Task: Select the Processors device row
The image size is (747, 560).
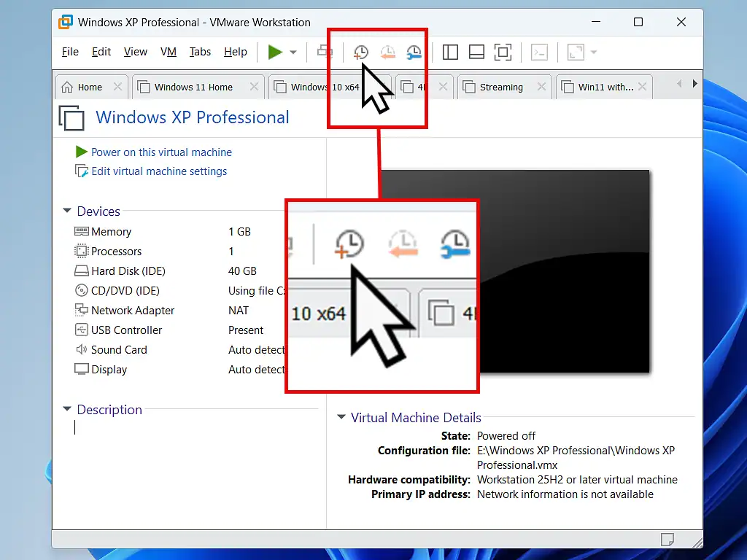Action: (179, 252)
